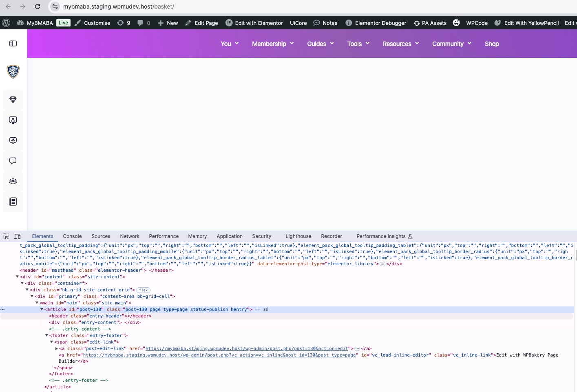Open the news document icon in sidebar

(13, 202)
